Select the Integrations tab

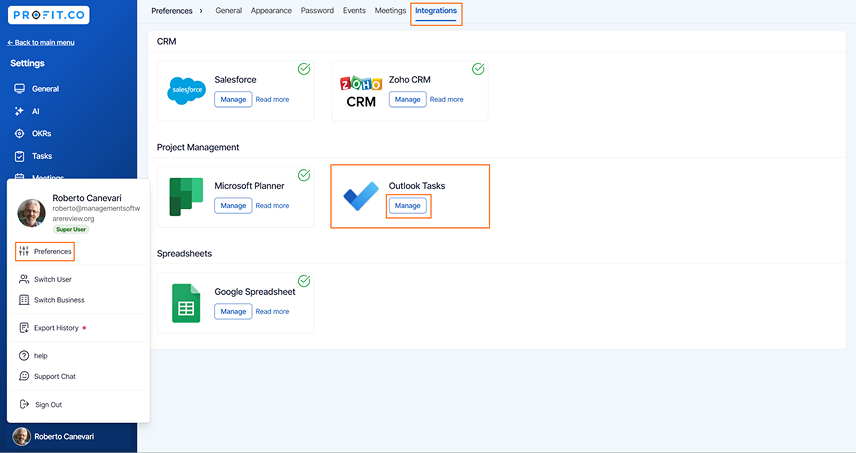click(436, 10)
